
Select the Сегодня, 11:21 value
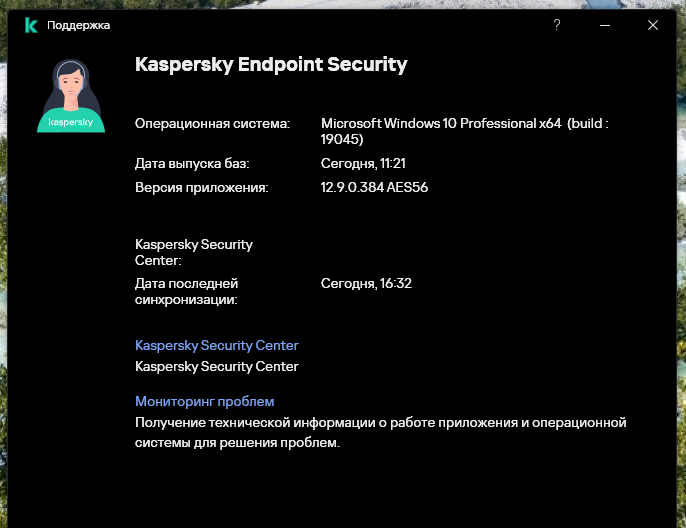pos(363,163)
